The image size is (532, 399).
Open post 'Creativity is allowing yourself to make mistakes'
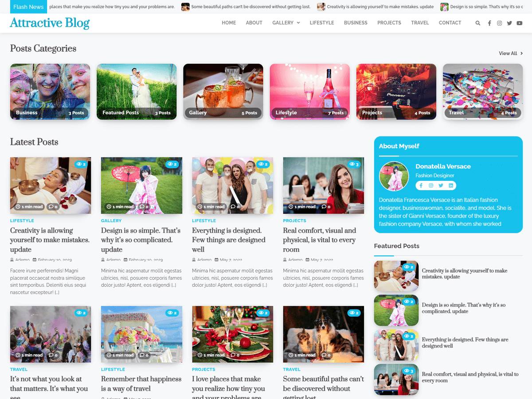tap(50, 240)
